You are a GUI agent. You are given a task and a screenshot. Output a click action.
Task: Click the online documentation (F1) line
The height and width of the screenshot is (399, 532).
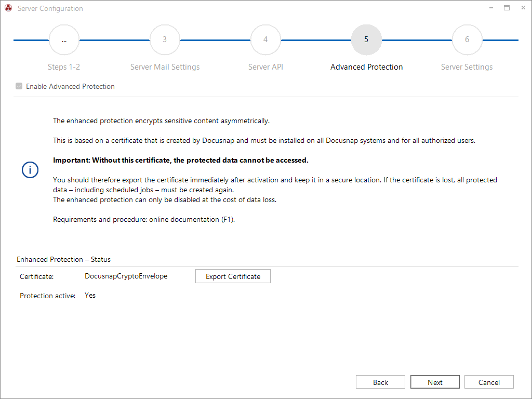[x=144, y=220]
